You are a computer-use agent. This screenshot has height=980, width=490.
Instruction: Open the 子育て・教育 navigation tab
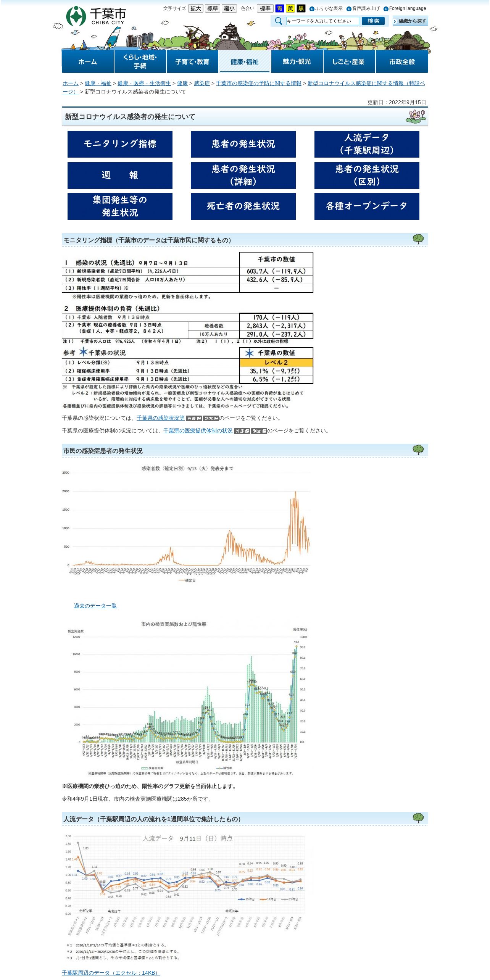point(192,61)
